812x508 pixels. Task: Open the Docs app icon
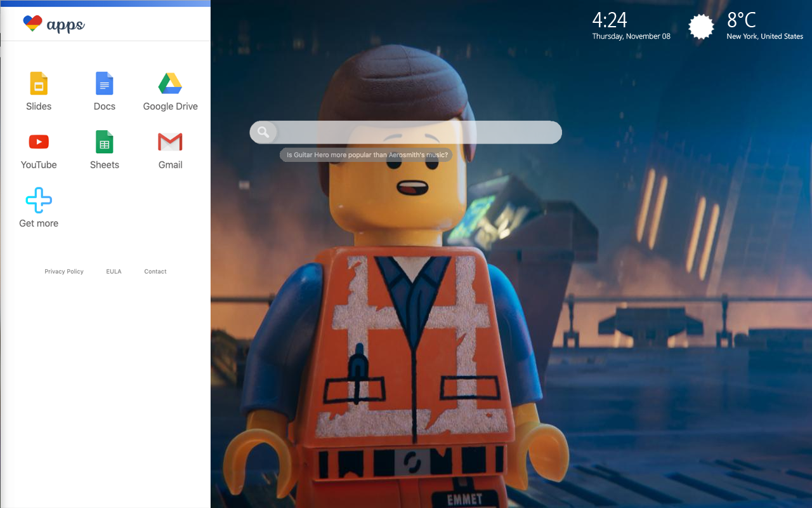point(105,83)
